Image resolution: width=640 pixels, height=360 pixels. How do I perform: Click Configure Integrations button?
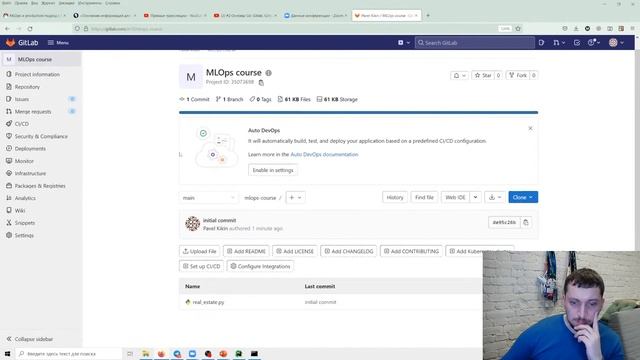pos(260,266)
